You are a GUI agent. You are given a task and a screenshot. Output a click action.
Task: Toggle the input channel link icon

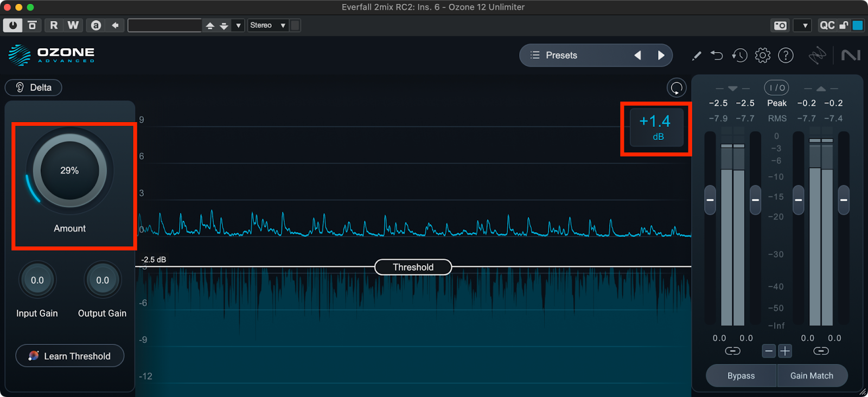(x=732, y=351)
